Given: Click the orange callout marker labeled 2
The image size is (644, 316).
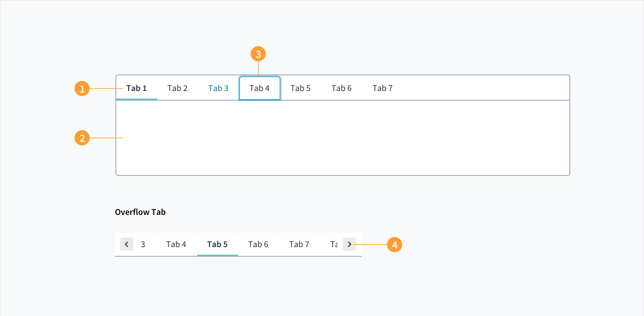Looking at the screenshot, I should pyautogui.click(x=82, y=138).
